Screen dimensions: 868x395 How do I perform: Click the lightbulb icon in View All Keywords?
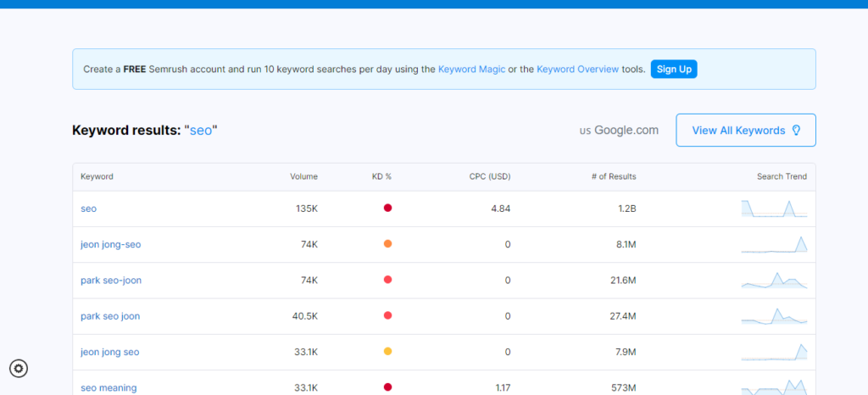(x=796, y=130)
